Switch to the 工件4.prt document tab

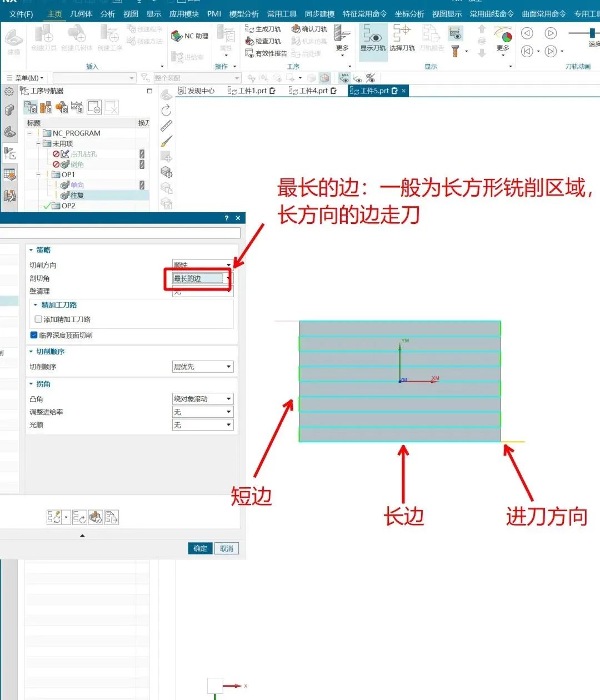click(x=313, y=91)
